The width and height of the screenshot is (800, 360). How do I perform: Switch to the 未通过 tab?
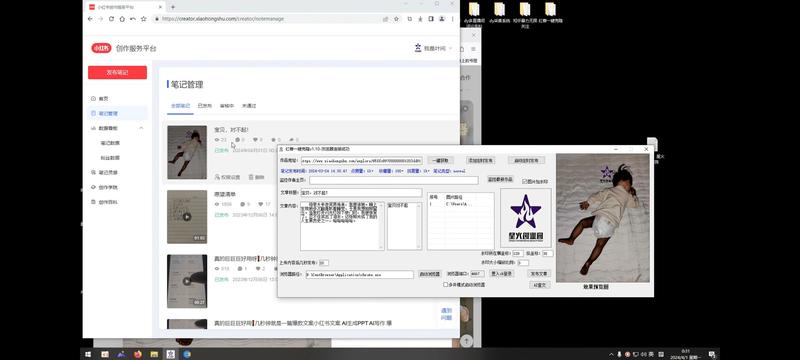pos(249,106)
